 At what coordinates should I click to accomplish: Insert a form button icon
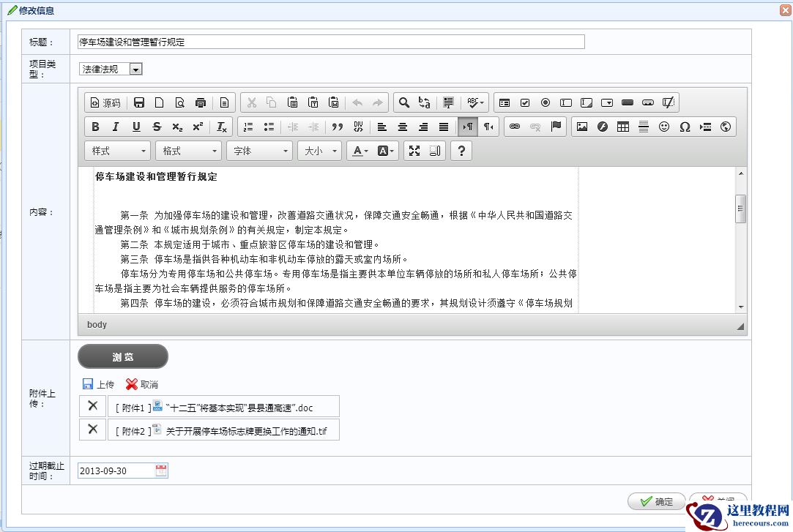(x=628, y=102)
